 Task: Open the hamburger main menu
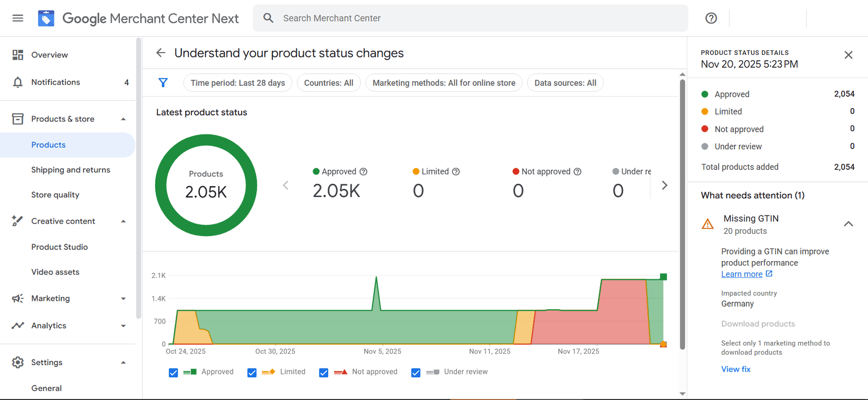tap(18, 18)
